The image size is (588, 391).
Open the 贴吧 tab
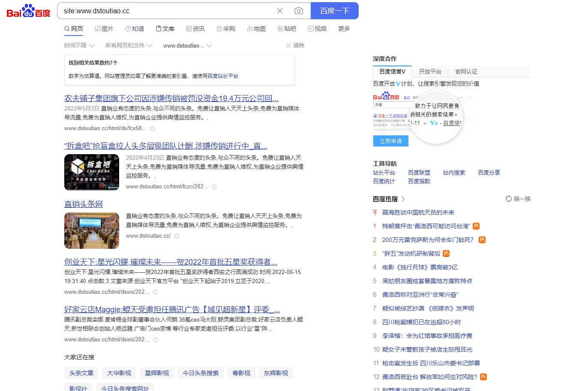click(287, 29)
